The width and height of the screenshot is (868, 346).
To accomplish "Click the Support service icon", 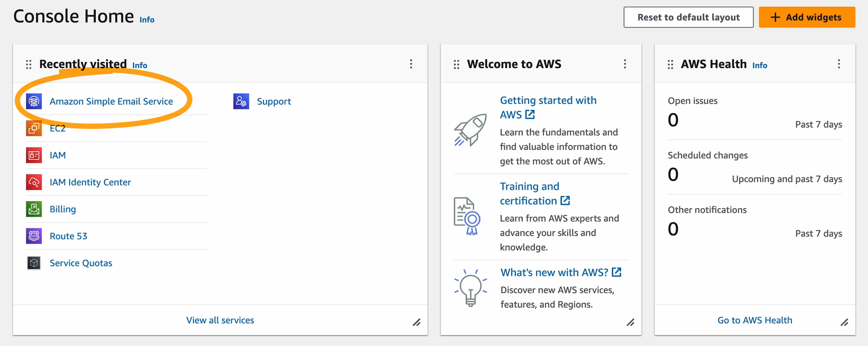I will pyautogui.click(x=241, y=101).
